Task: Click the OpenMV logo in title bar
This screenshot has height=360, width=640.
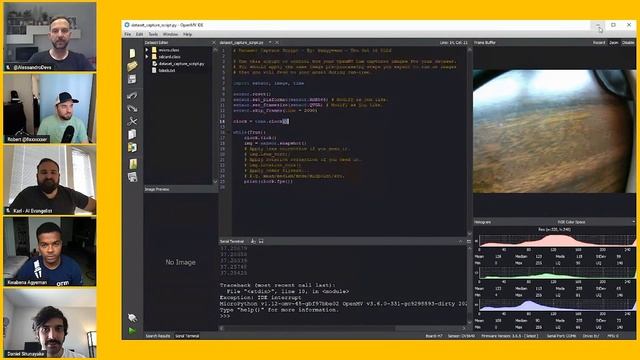Action: pyautogui.click(x=127, y=25)
